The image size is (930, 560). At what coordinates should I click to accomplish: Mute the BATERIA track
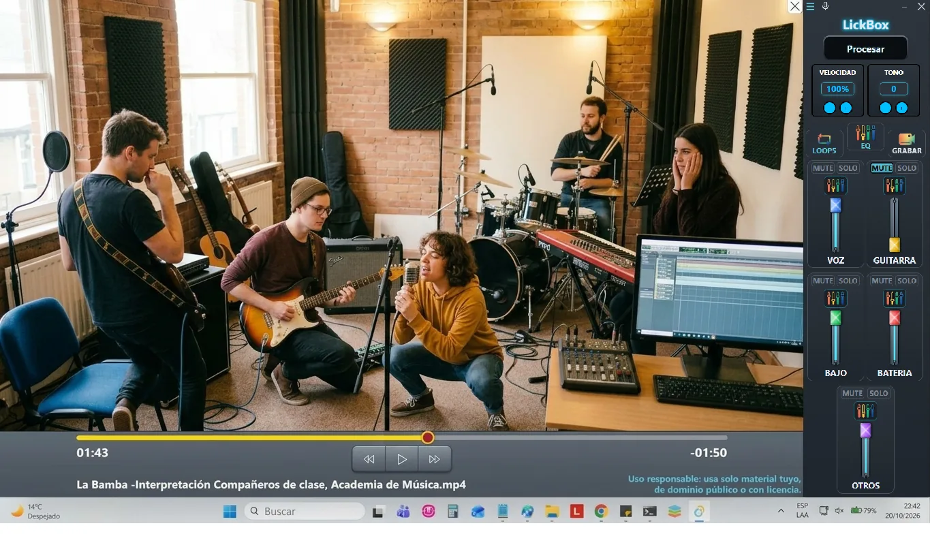click(x=882, y=281)
